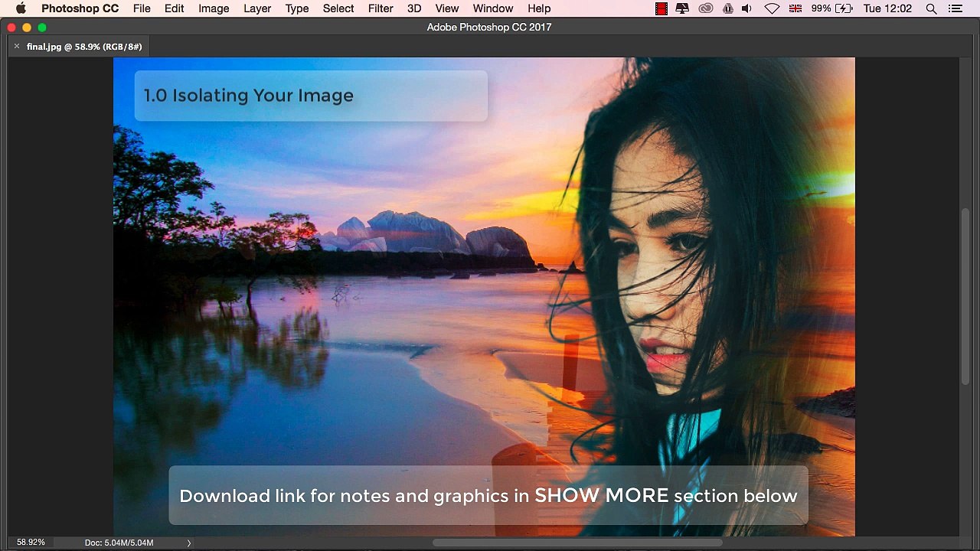The width and height of the screenshot is (980, 551).
Task: Open the Window menu
Action: pyautogui.click(x=493, y=8)
